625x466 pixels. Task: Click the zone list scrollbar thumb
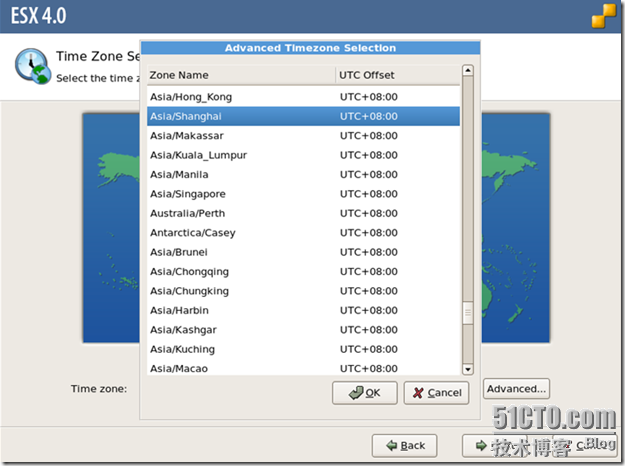coord(468,313)
